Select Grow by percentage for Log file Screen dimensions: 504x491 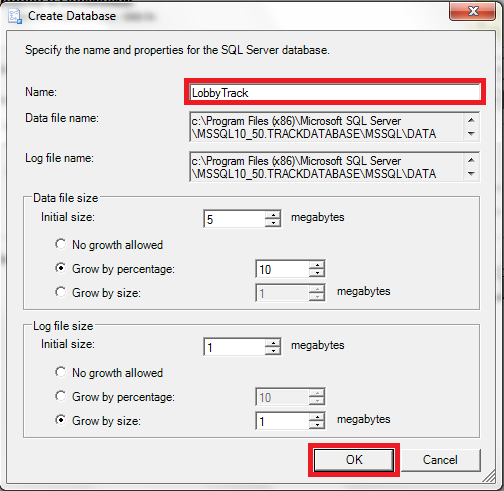tap(60, 396)
